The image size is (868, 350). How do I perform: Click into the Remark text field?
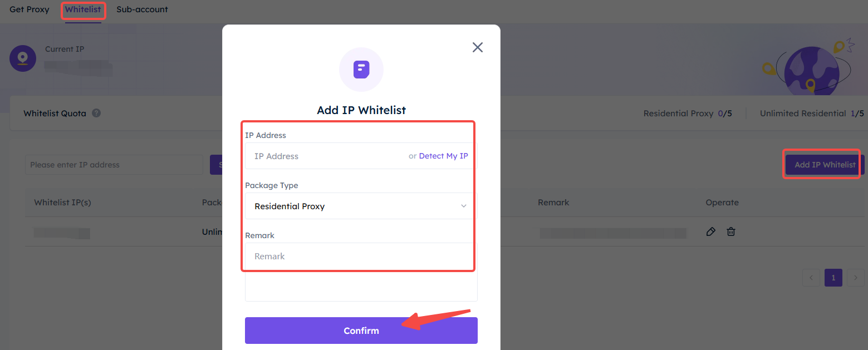361,272
